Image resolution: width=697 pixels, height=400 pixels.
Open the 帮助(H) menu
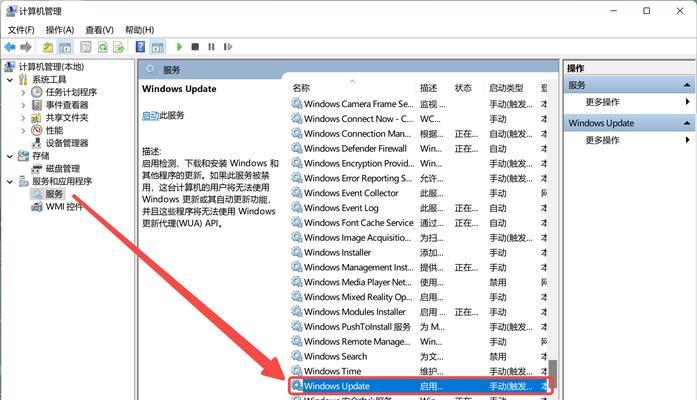[139, 30]
